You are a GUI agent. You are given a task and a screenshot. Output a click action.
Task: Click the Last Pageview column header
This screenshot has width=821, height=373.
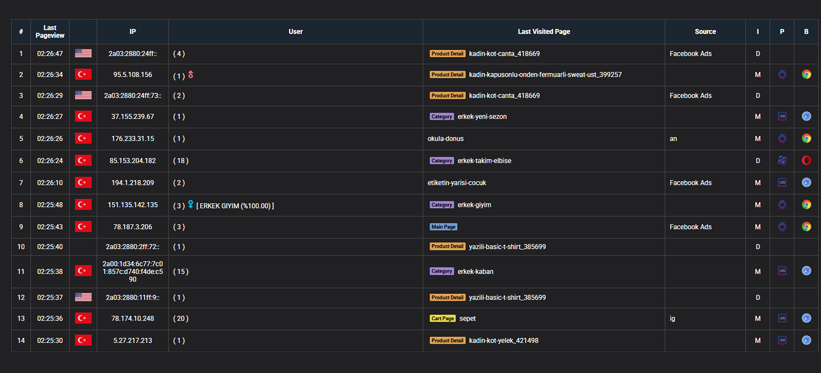[50, 31]
